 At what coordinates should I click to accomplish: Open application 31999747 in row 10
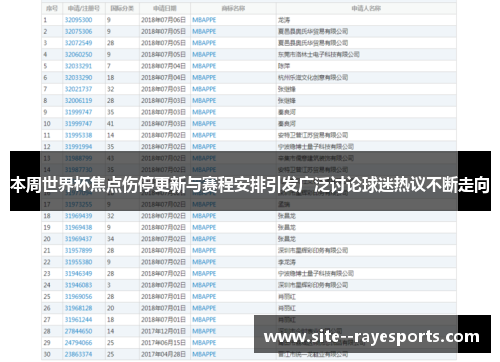[78, 124]
